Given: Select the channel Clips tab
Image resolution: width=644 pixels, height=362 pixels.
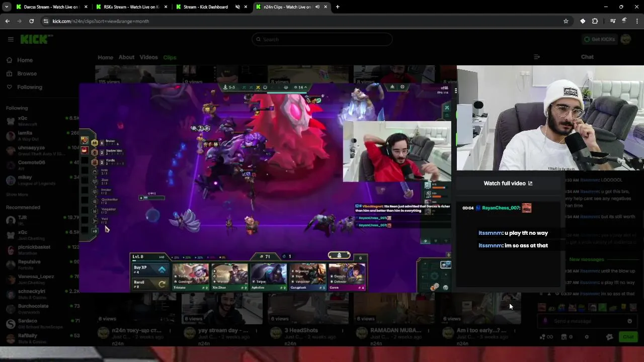Looking at the screenshot, I should click(x=170, y=57).
